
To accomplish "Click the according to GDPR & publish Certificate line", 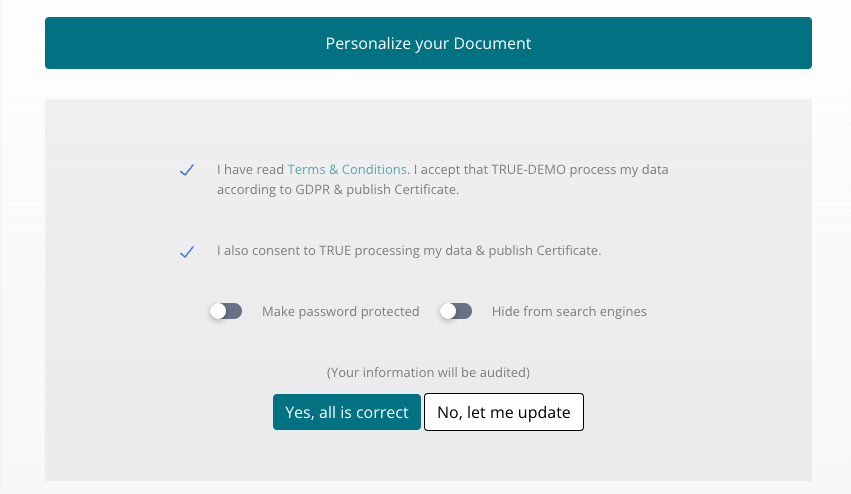I will (x=338, y=189).
